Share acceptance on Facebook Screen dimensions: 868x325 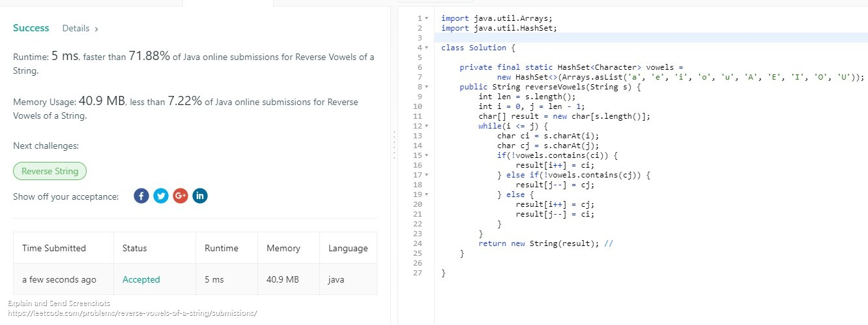(141, 196)
